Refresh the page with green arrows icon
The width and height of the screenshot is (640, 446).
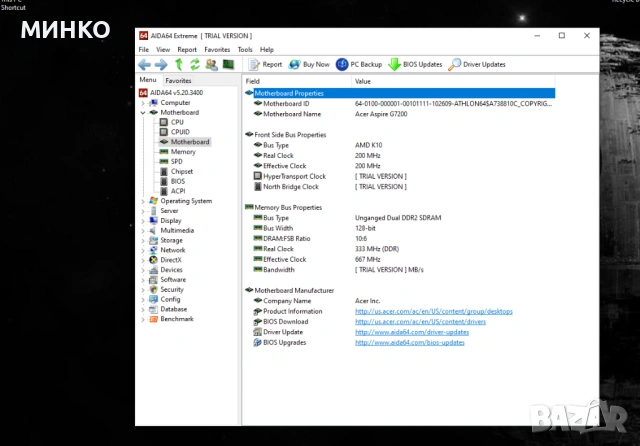pos(195,64)
